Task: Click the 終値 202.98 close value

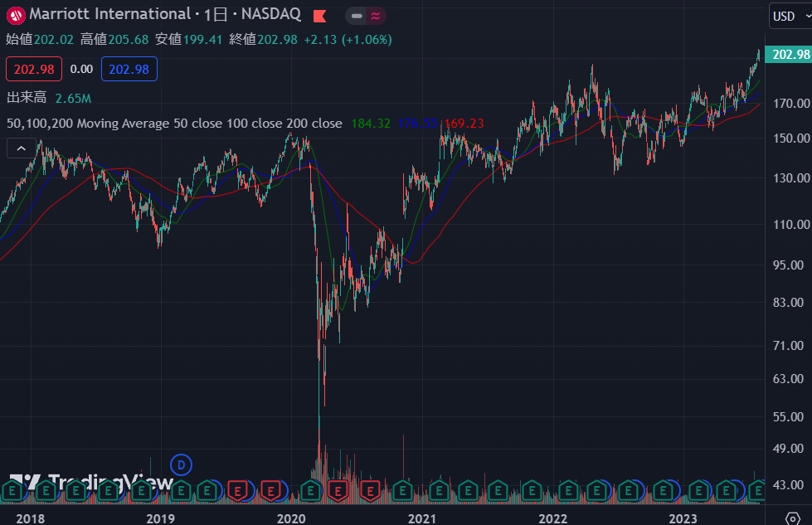Action: tap(263, 39)
